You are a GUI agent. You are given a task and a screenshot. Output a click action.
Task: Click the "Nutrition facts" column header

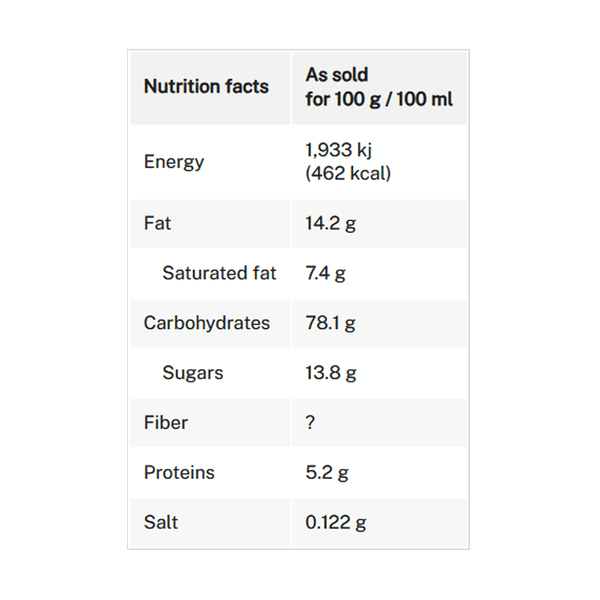point(206,87)
